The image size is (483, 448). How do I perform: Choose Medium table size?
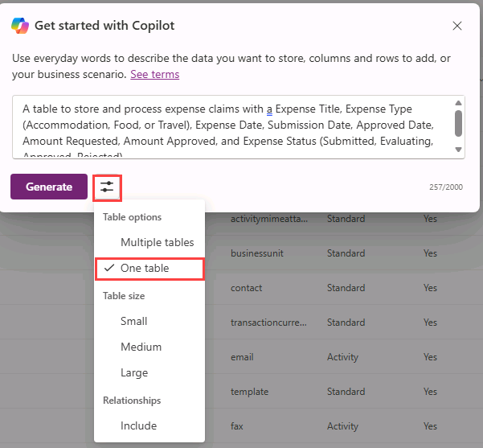coord(149,347)
